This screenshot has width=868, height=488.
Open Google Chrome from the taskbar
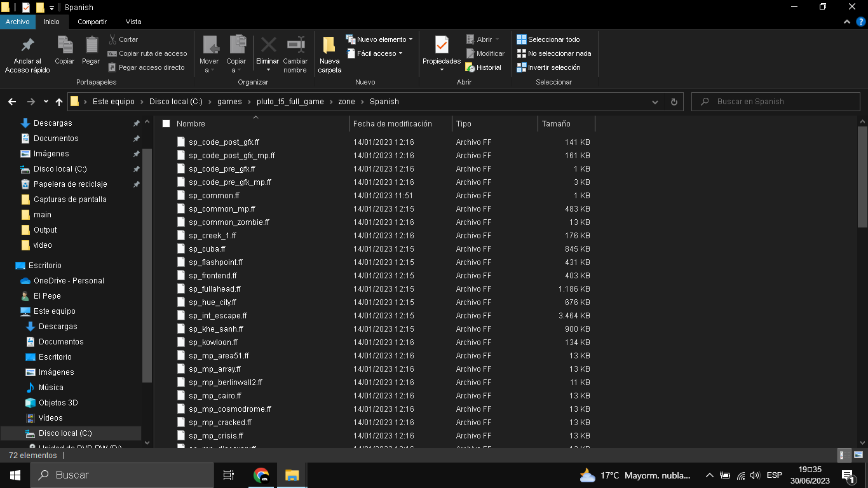click(261, 475)
